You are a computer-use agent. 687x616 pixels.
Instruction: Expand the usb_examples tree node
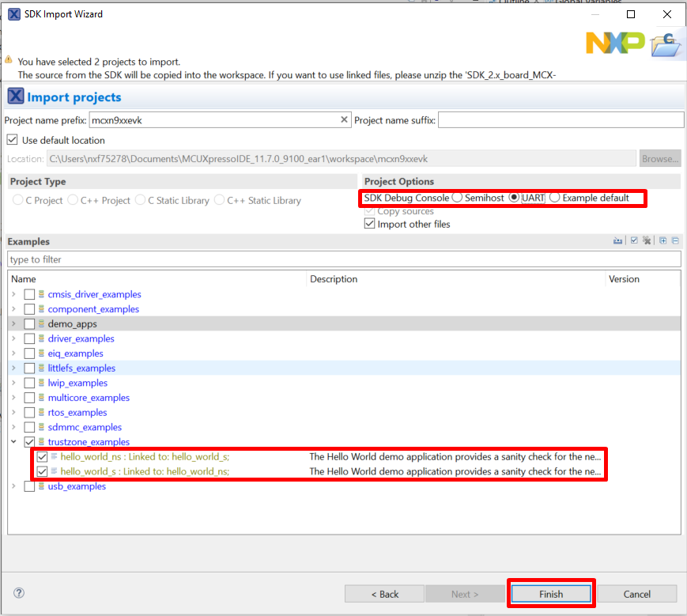tap(13, 486)
